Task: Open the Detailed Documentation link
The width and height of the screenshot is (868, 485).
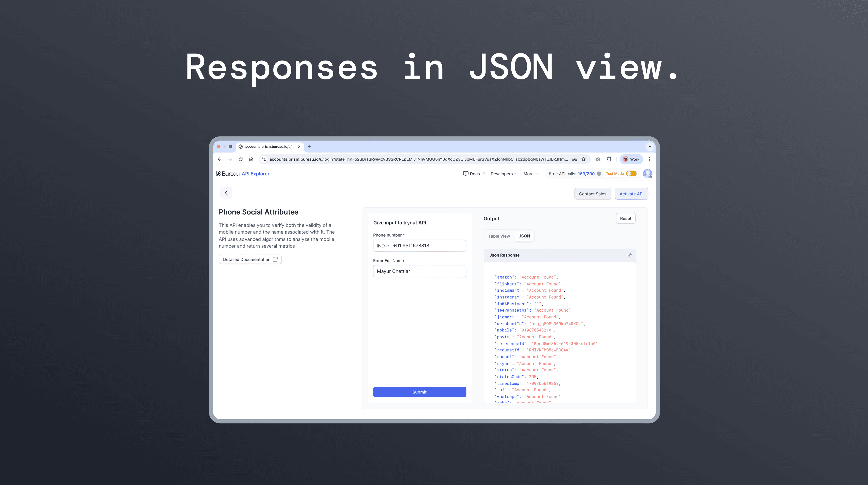Action: [x=250, y=259]
